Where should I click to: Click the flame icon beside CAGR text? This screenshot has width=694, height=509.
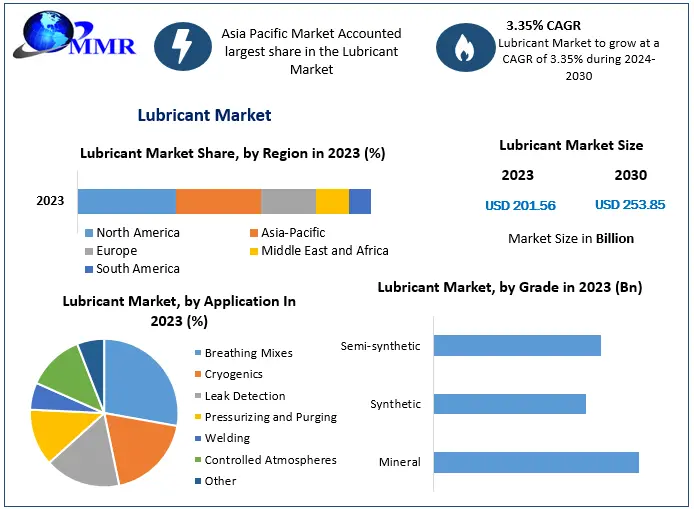(x=464, y=47)
